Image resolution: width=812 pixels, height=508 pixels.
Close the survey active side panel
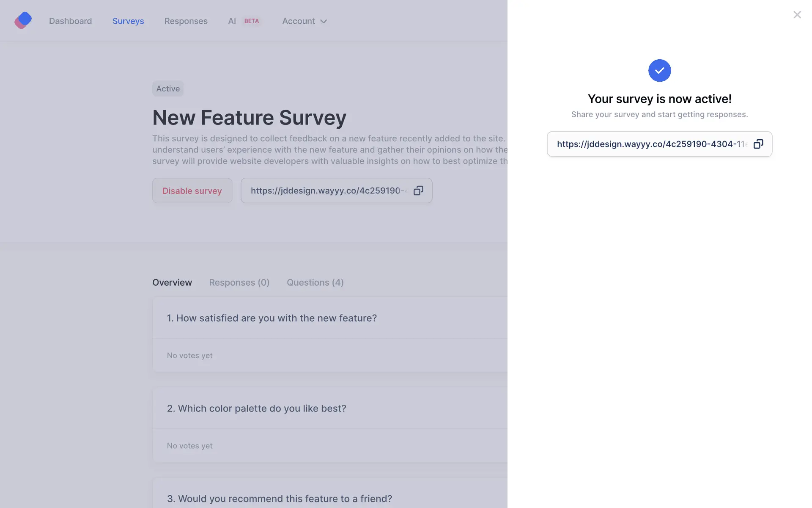797,15
